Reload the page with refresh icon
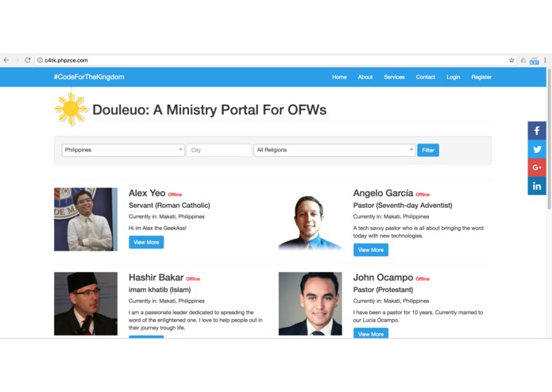The height and width of the screenshot is (392, 552). [x=28, y=60]
